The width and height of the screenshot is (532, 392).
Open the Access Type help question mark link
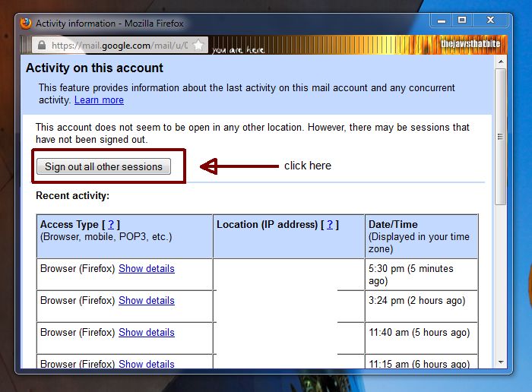(x=111, y=224)
